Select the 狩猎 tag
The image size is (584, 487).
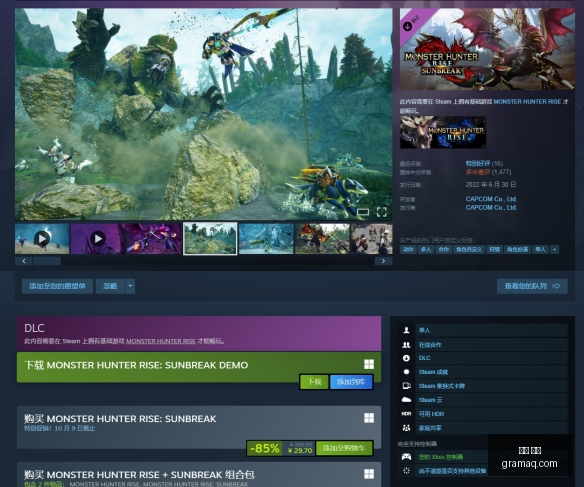[x=494, y=249]
